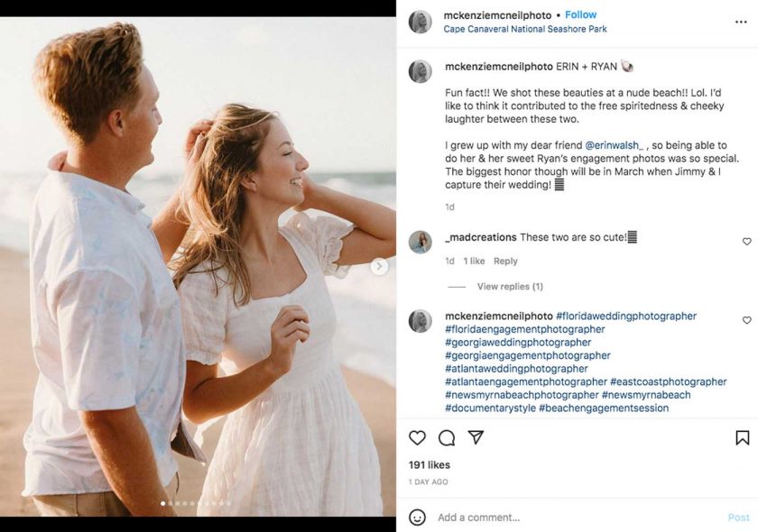Open comments via speech bubble icon

446,437
